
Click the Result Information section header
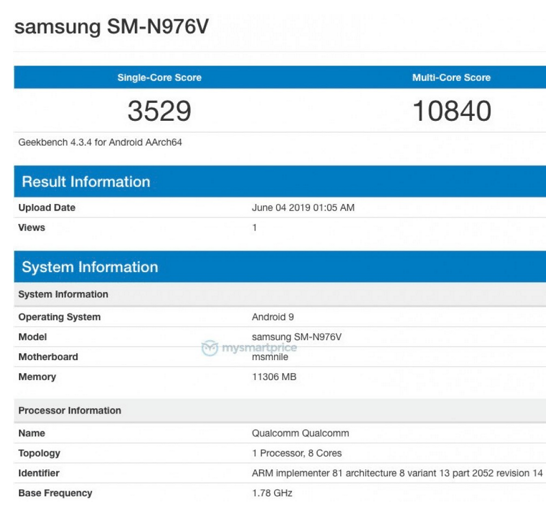280,181
